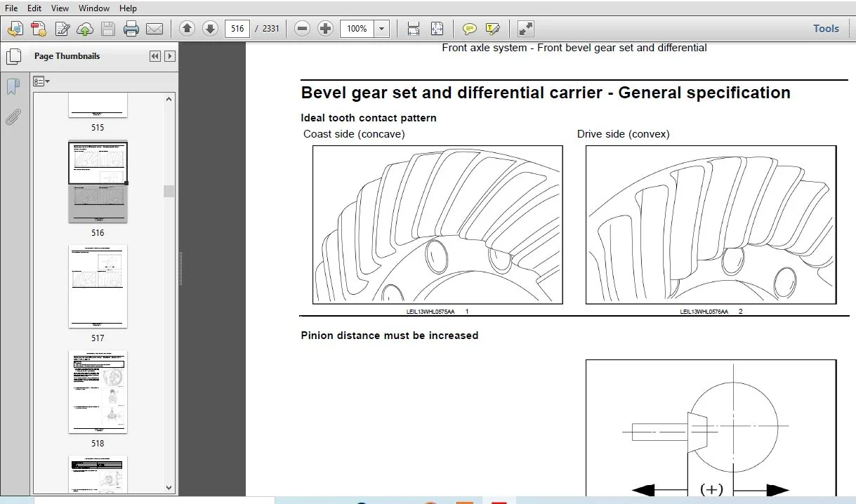Click the 'Bevel gear set and differential carrier' heading
The image size is (856, 504).
[546, 93]
